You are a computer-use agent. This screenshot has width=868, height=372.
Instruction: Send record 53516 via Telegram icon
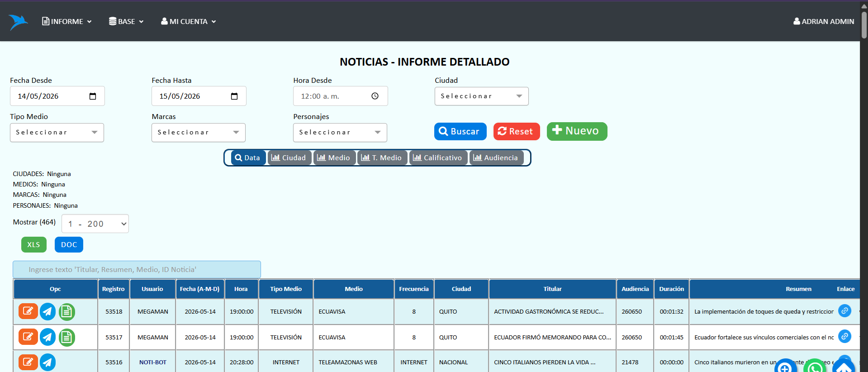48,362
